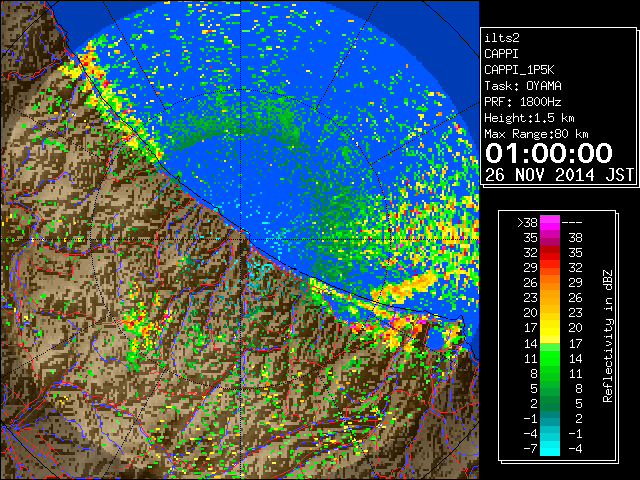Screen dimensions: 640x480
Task: Click the "26 NOV 2014 JST" date
Action: (559, 175)
